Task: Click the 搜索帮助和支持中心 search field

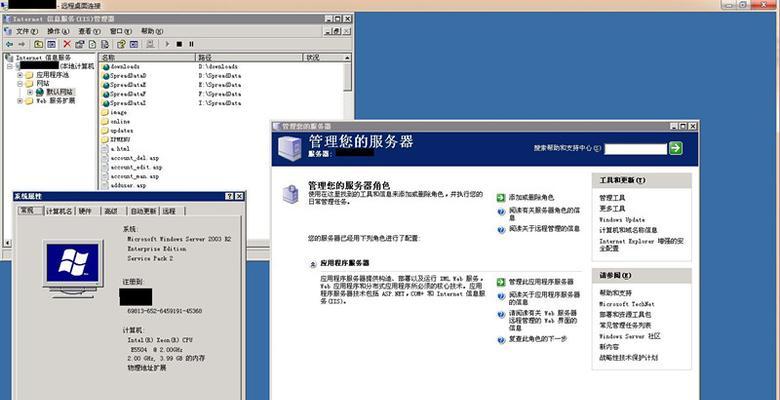Action: tap(635, 148)
